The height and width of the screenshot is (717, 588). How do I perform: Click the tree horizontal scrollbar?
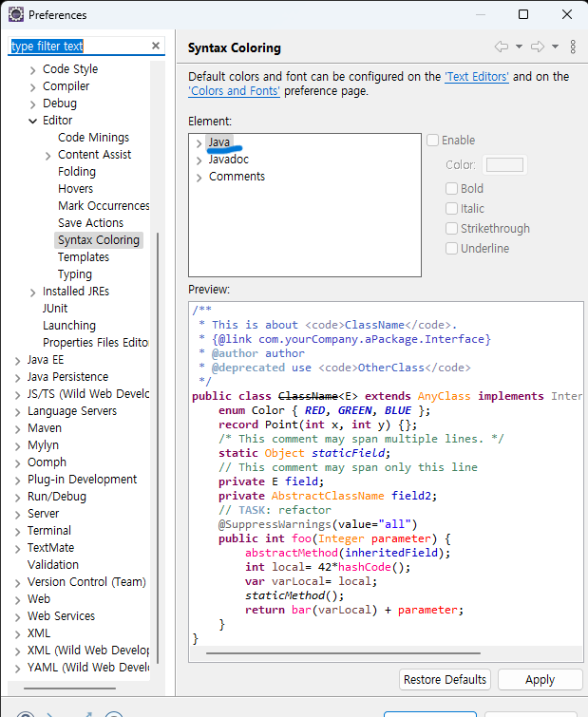pos(69,688)
